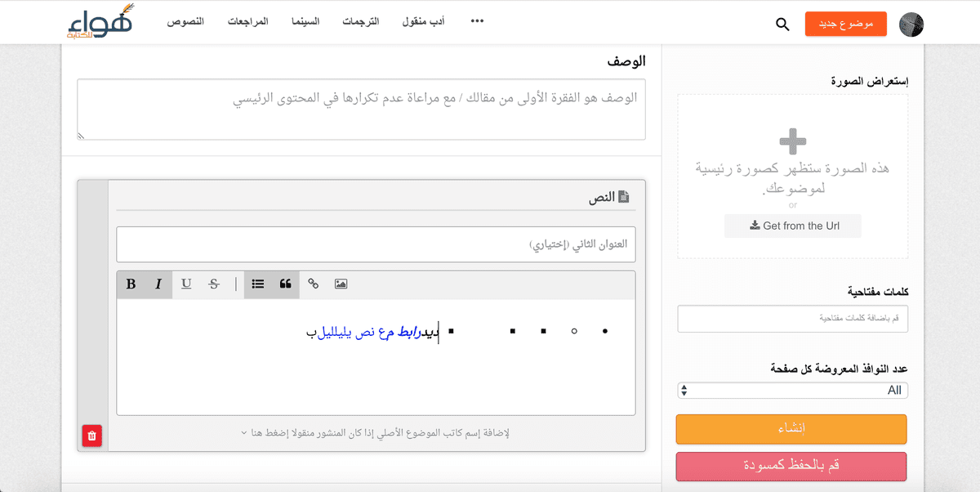Upload a cover image via the plus icon
Image resolution: width=980 pixels, height=492 pixels.
click(791, 141)
